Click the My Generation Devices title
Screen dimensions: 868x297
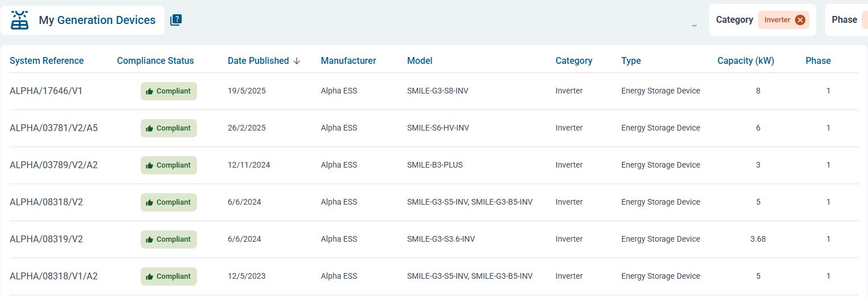point(97,20)
